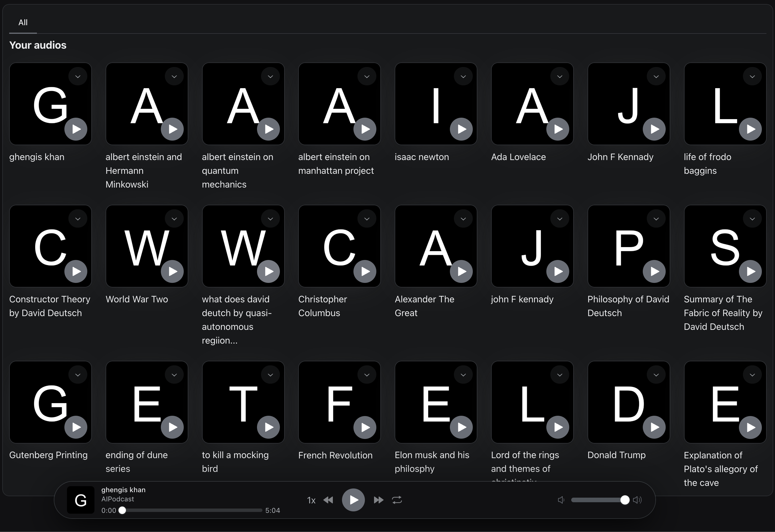Rewind in the player bar
This screenshot has width=775, height=532.
(328, 500)
